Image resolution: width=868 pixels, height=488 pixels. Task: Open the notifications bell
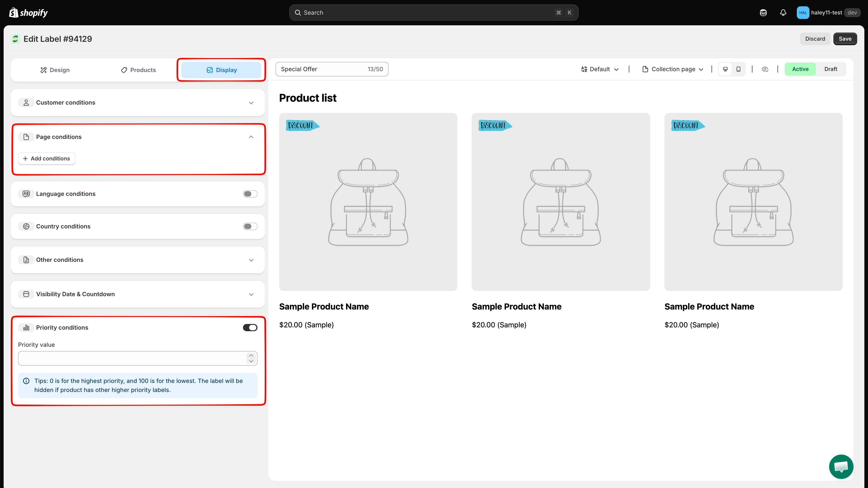pos(783,12)
